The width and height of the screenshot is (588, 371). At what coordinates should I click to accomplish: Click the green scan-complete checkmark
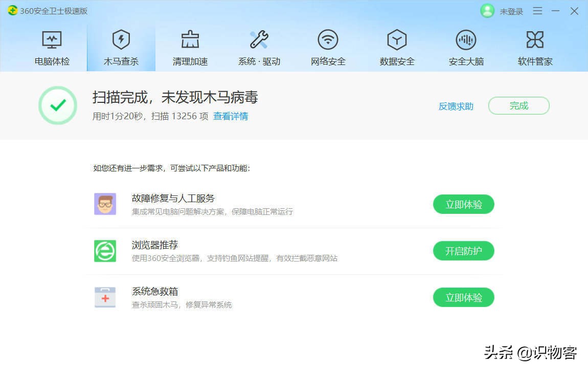pyautogui.click(x=57, y=105)
